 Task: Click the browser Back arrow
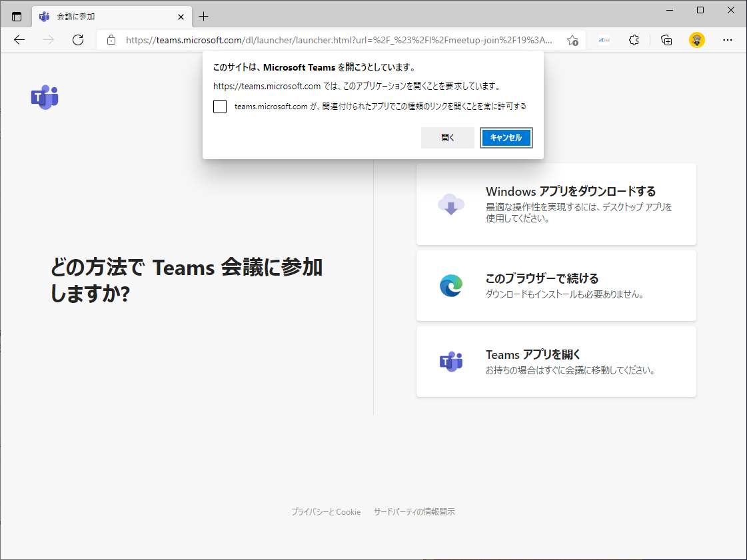coord(19,40)
